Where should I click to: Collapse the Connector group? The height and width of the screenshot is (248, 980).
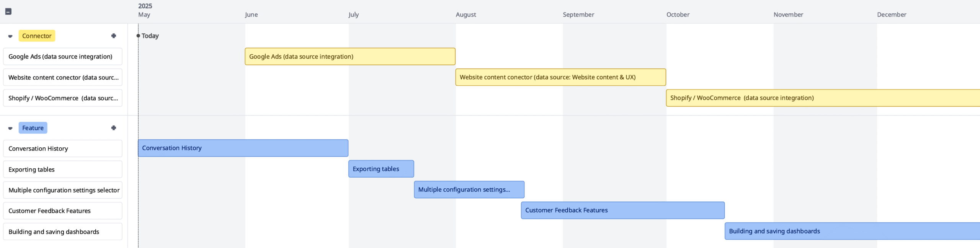tap(10, 36)
